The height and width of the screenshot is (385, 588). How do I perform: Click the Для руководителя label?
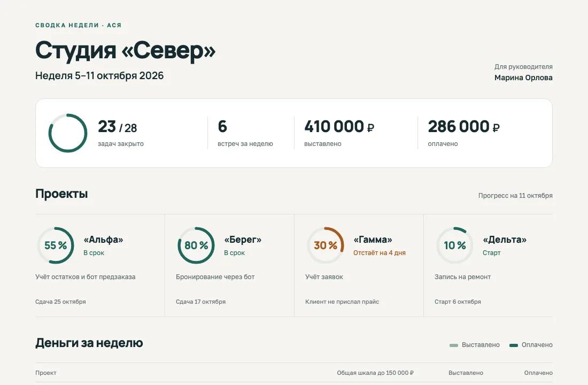click(x=523, y=66)
